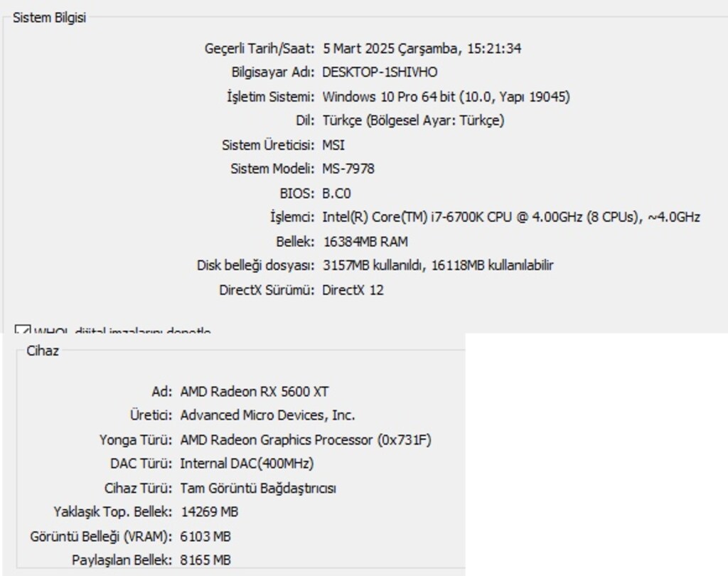Click the 'Geçerli Tarih/Saat:' label

[259, 49]
